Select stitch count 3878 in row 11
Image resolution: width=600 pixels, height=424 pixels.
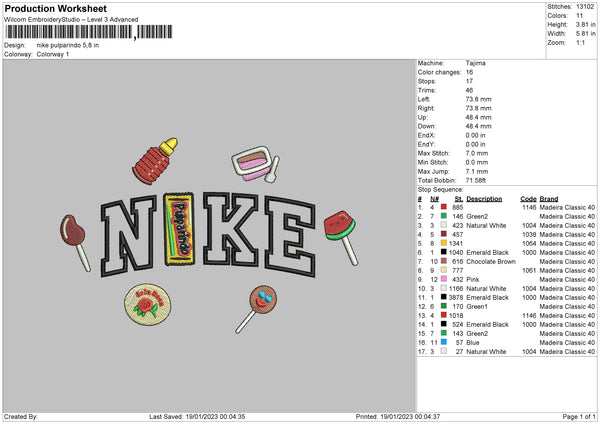click(456, 297)
